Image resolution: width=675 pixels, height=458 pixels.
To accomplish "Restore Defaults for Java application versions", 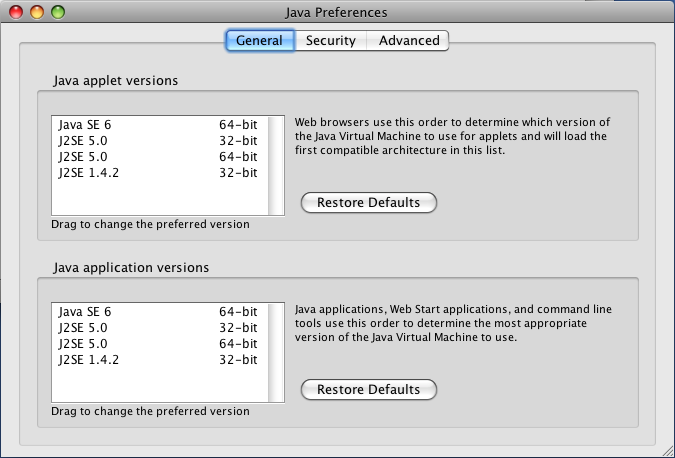I will pyautogui.click(x=368, y=390).
